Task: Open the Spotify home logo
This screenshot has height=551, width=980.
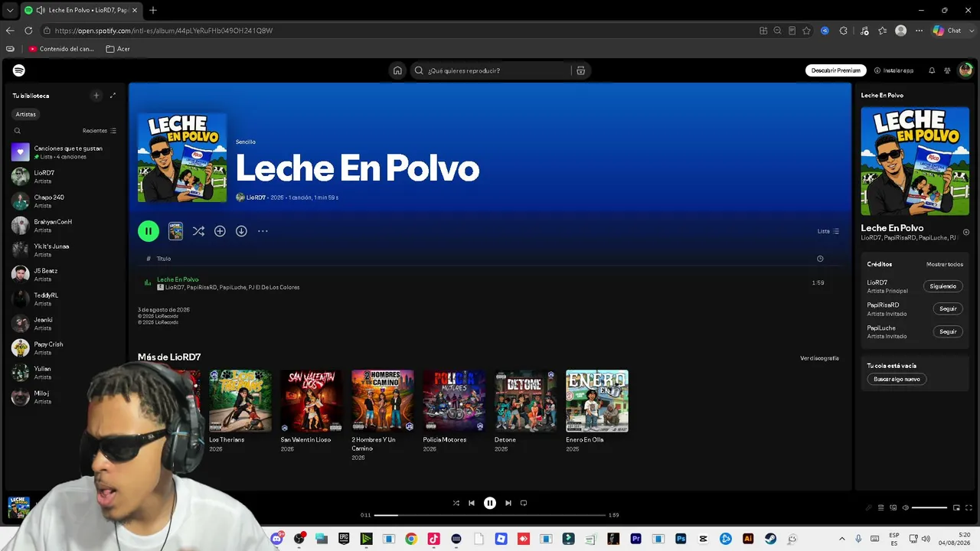Action: [19, 70]
